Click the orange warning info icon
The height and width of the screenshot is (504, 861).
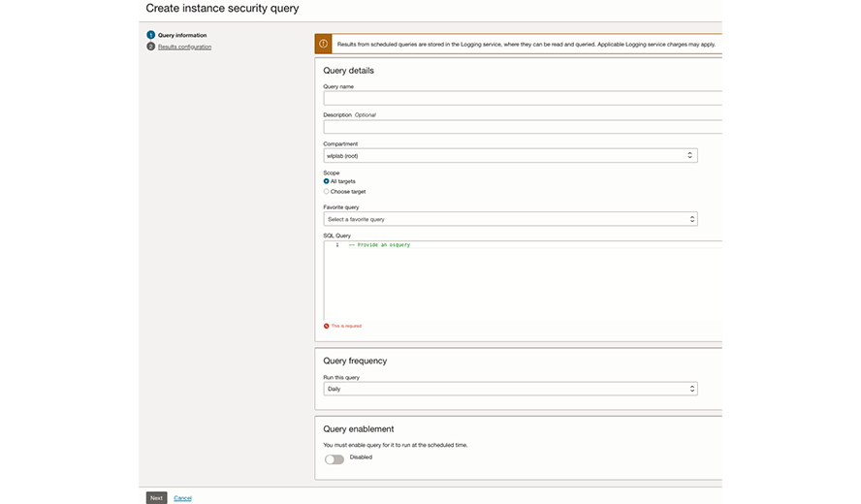coord(324,44)
